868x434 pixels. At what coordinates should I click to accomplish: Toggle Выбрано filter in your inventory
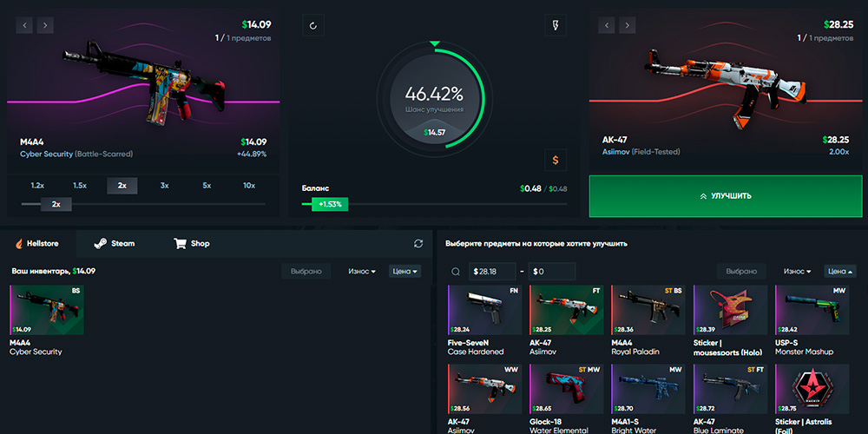coord(306,271)
